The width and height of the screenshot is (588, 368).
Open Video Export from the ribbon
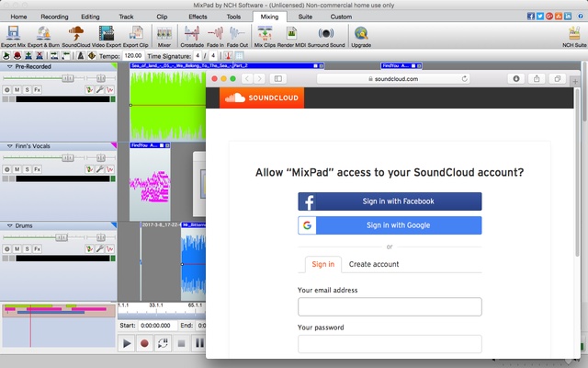click(107, 36)
